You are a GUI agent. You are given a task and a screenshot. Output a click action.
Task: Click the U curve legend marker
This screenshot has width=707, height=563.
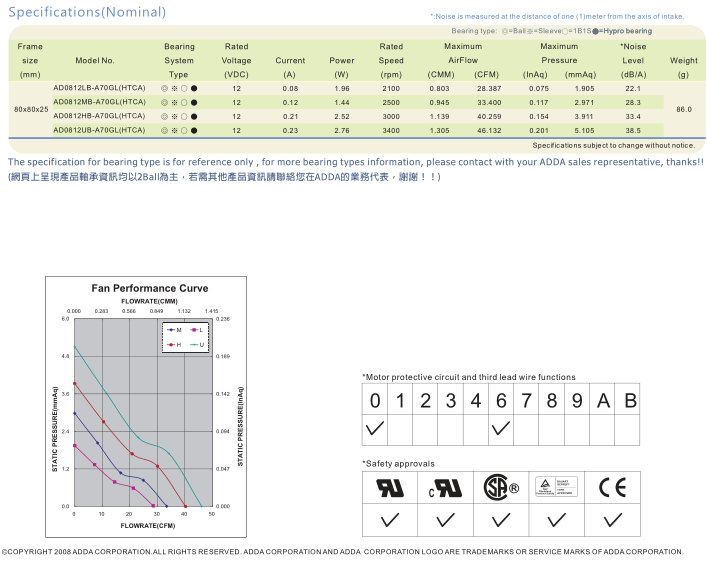194,345
